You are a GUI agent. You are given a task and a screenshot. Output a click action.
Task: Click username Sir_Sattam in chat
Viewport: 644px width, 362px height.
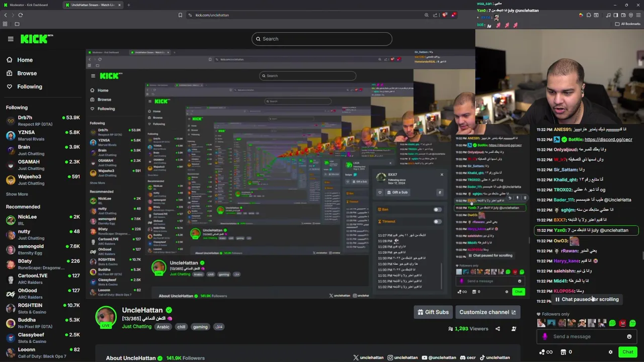pos(566,169)
